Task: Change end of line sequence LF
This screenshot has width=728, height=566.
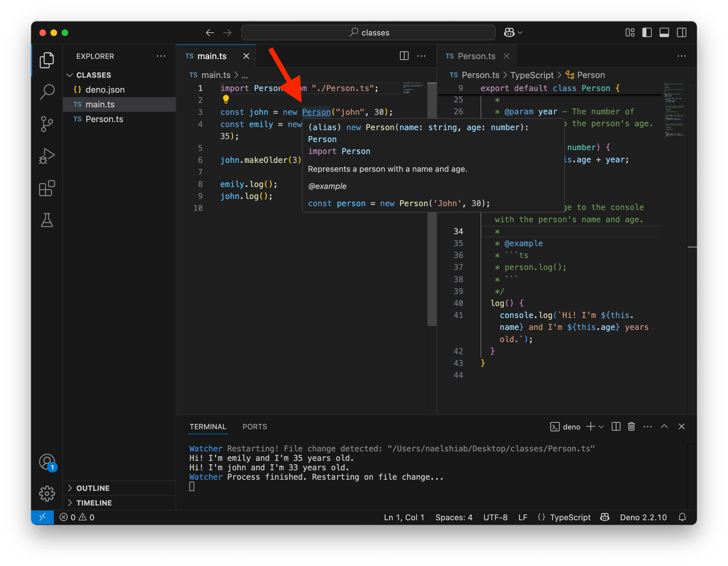Action: pos(523,517)
